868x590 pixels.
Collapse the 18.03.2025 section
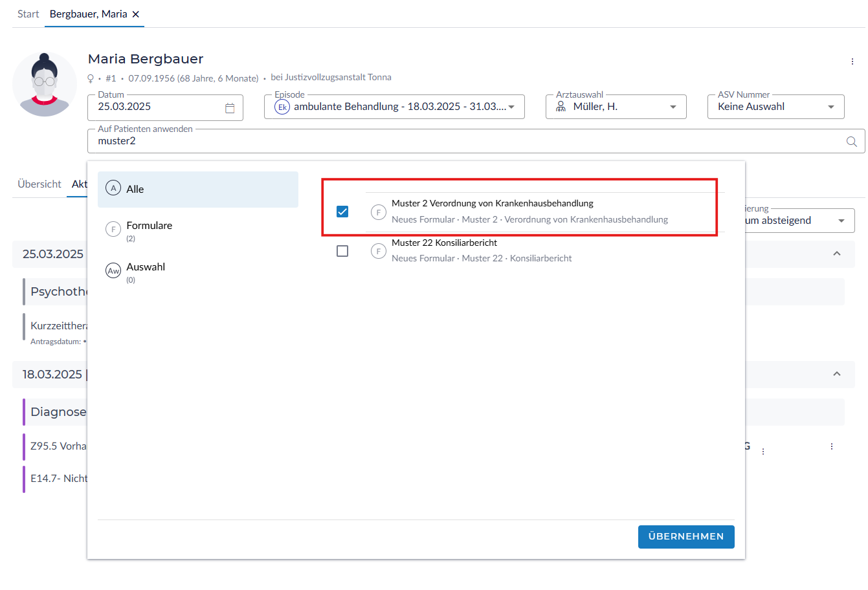coord(836,374)
